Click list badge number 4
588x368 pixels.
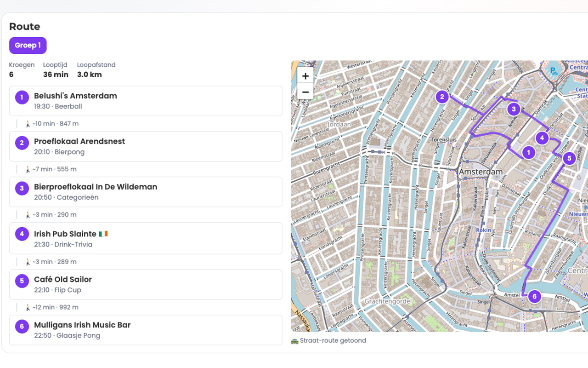tap(22, 234)
